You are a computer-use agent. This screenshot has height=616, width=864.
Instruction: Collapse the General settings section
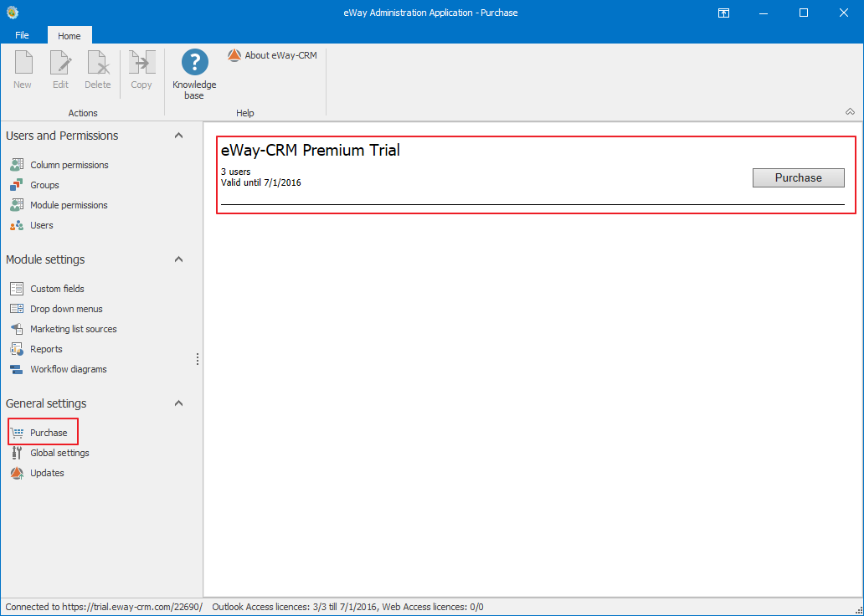(178, 403)
